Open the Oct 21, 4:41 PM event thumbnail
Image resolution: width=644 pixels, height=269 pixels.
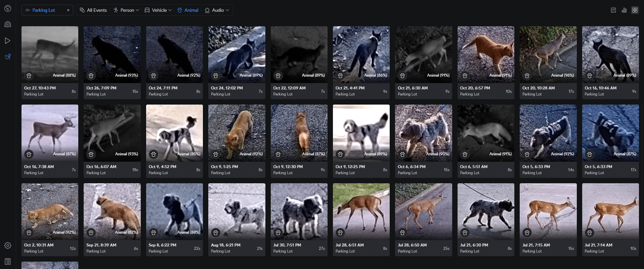pyautogui.click(x=361, y=54)
